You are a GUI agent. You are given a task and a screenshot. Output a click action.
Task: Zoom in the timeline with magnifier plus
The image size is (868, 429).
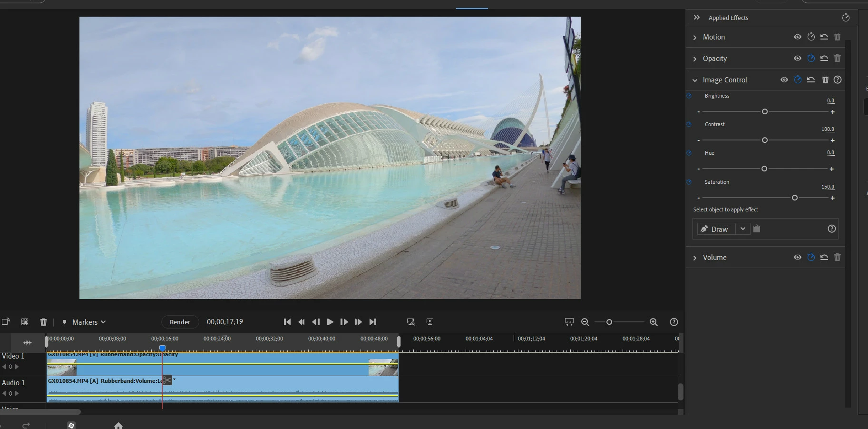pyautogui.click(x=653, y=322)
